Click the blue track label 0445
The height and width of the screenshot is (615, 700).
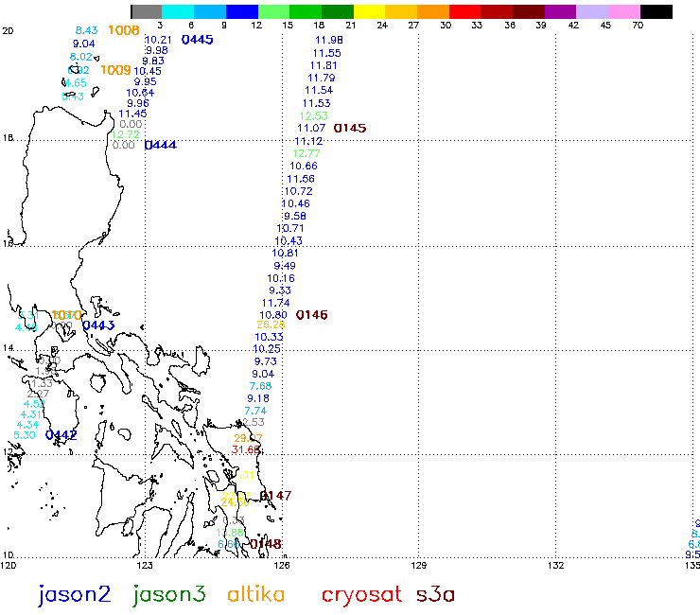coord(198,40)
